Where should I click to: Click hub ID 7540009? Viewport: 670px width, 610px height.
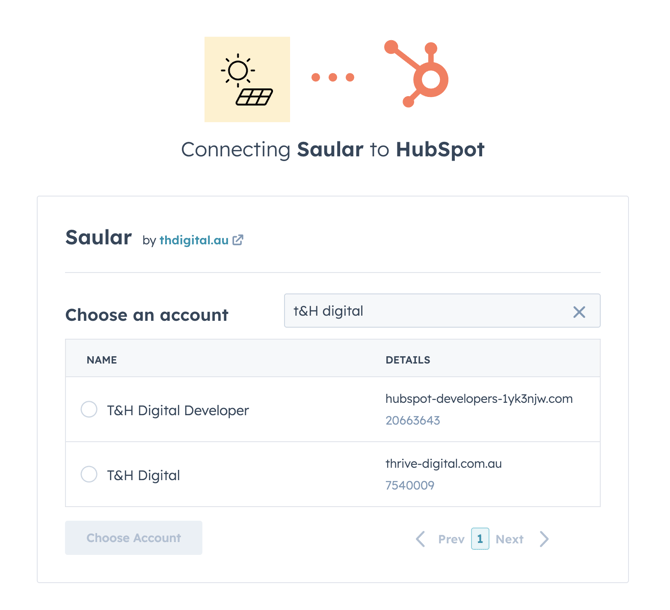tap(410, 485)
